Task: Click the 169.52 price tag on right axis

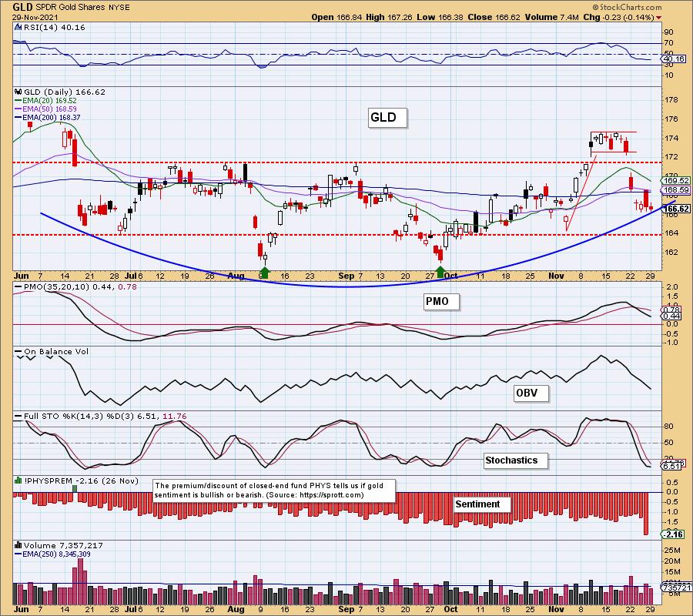Action: coord(676,180)
